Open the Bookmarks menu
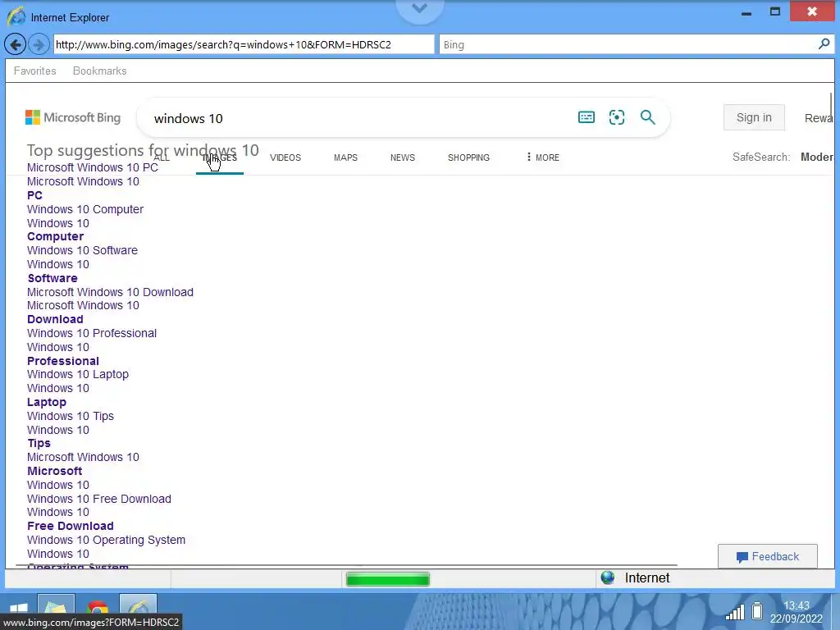This screenshot has width=840, height=630. click(99, 71)
